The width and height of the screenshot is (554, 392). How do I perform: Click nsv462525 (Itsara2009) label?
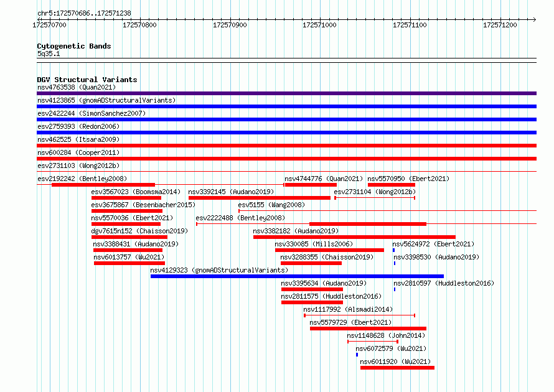(x=78, y=139)
